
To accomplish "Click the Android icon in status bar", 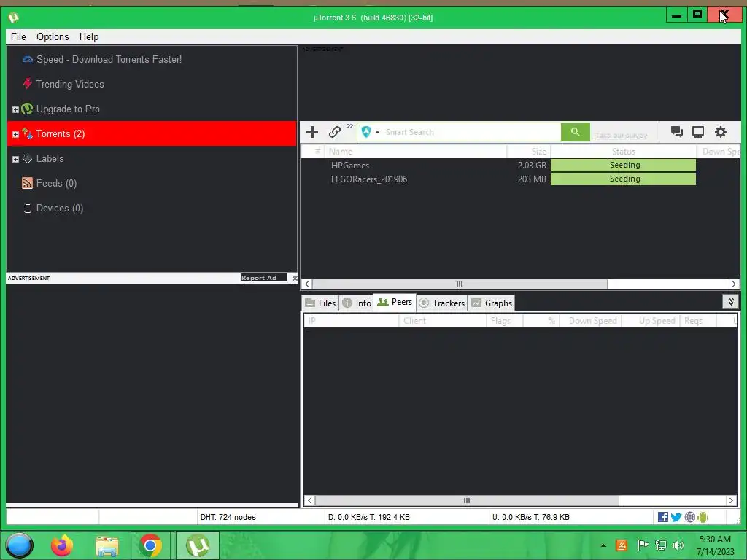I will pos(703,517).
